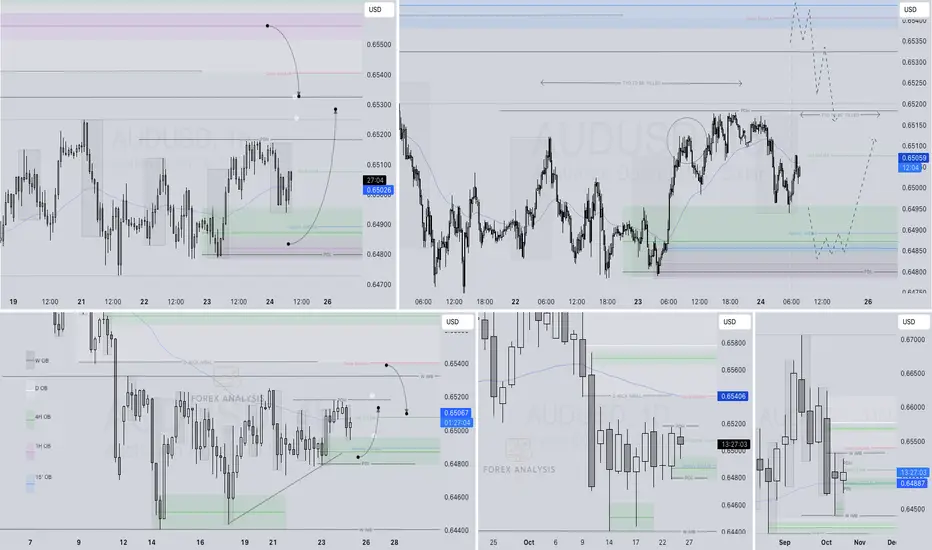Open USD currency selector on chart showing 0.65026
The width and height of the screenshot is (932, 550).
tap(379, 10)
